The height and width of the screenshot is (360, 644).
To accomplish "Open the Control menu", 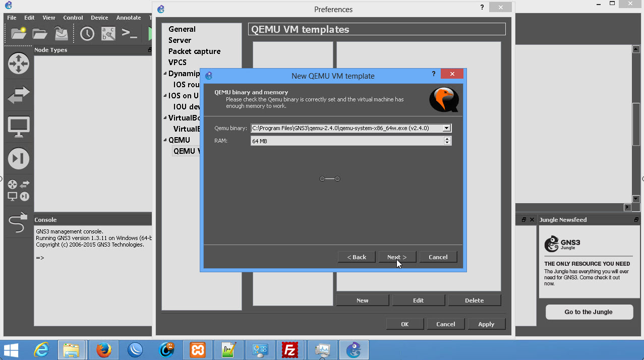I will [x=73, y=18].
